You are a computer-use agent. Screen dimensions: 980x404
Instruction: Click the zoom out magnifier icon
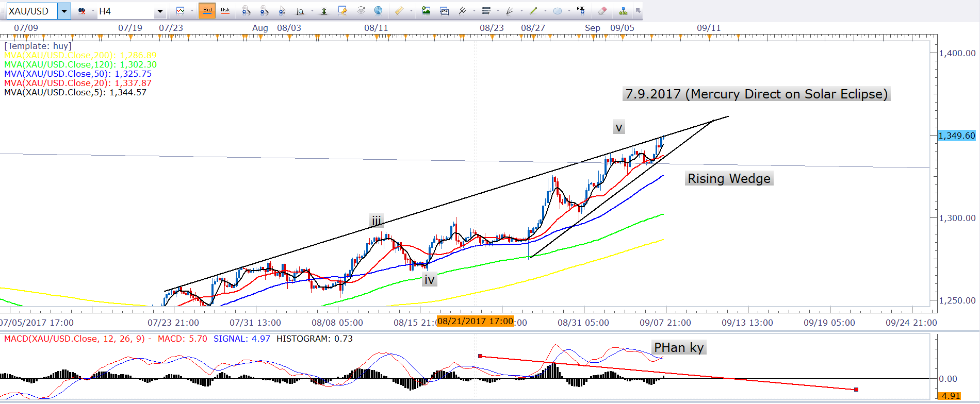(x=264, y=11)
